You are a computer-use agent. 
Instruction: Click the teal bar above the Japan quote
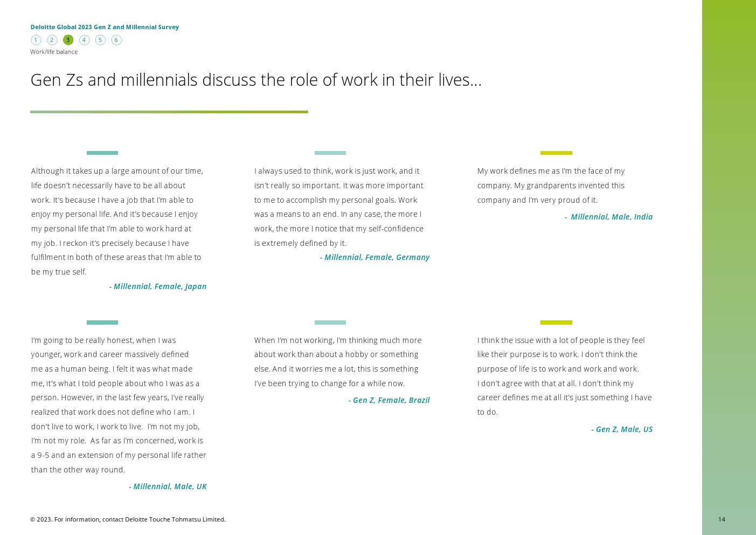click(x=102, y=153)
